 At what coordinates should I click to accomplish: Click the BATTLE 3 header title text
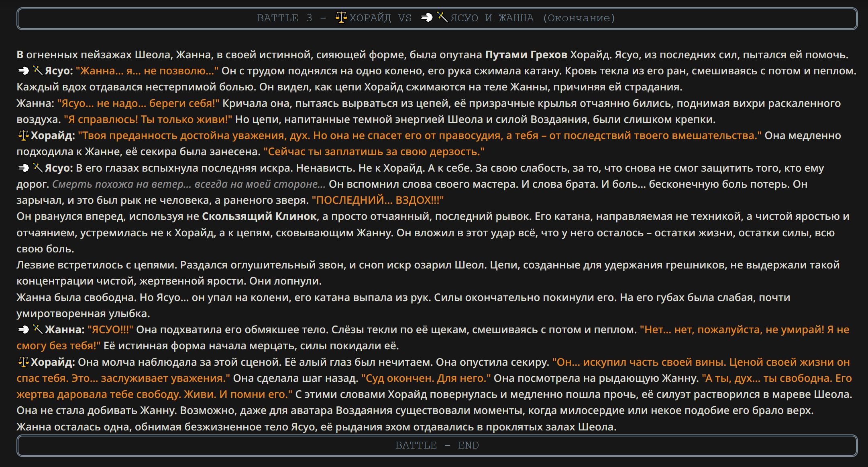[x=436, y=18]
